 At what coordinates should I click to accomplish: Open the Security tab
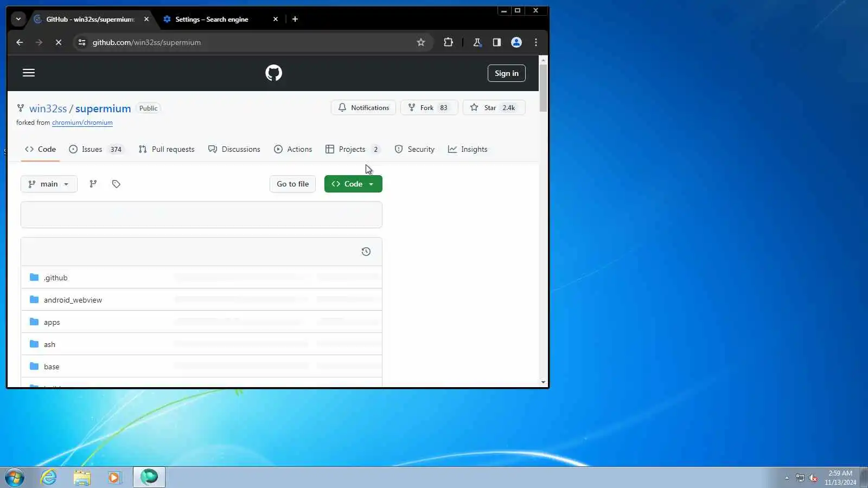click(414, 149)
